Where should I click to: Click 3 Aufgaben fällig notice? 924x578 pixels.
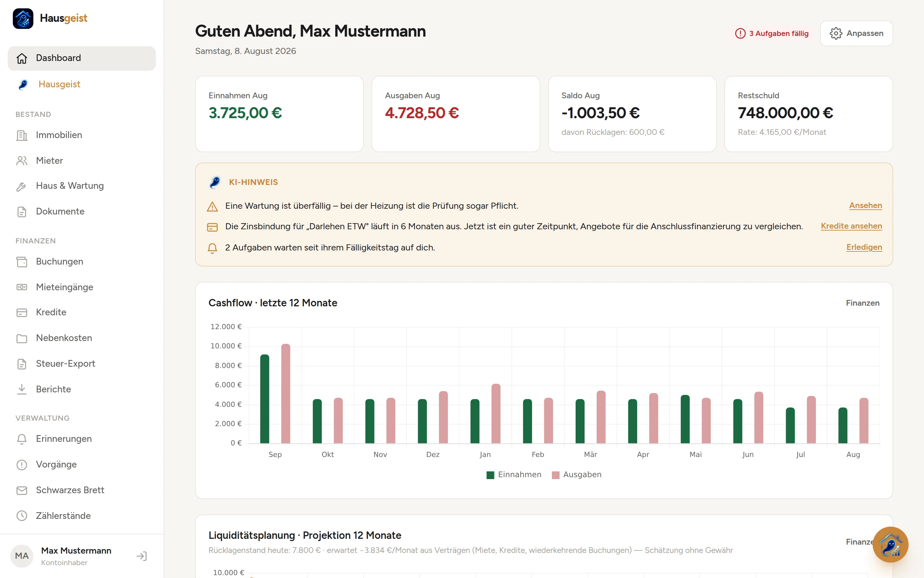coord(772,34)
